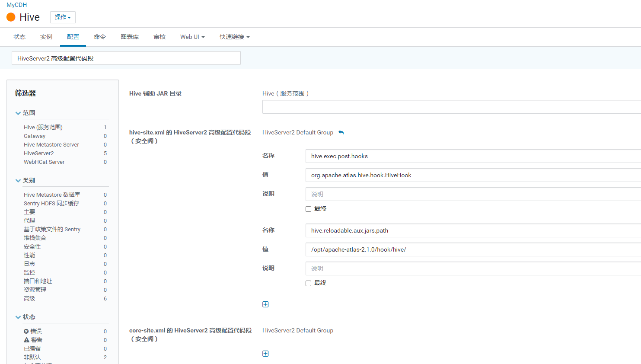
Task: Filter by 非默认 status
Action: [x=32, y=357]
